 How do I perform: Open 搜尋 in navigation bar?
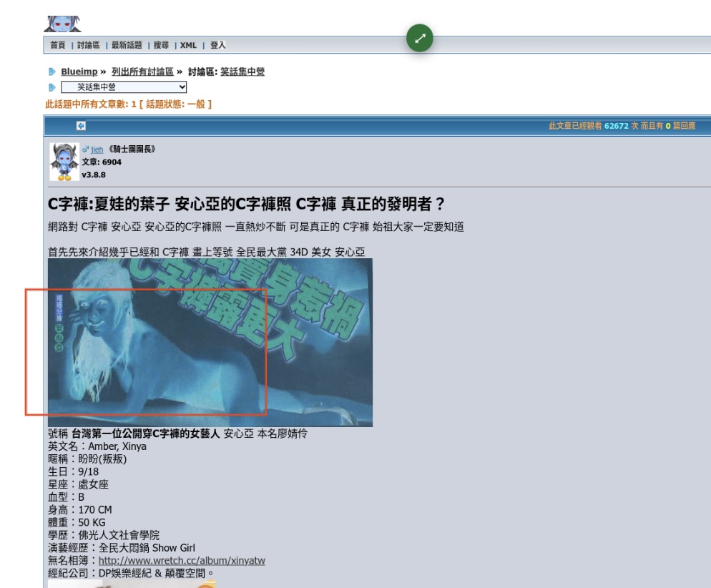coord(160,45)
